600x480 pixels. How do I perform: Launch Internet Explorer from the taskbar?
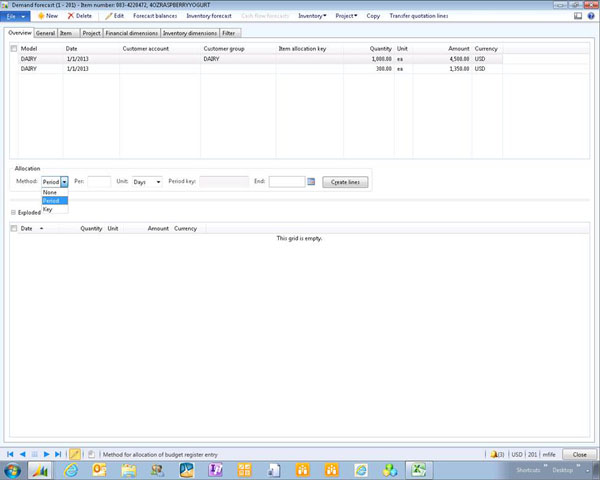click(70, 470)
